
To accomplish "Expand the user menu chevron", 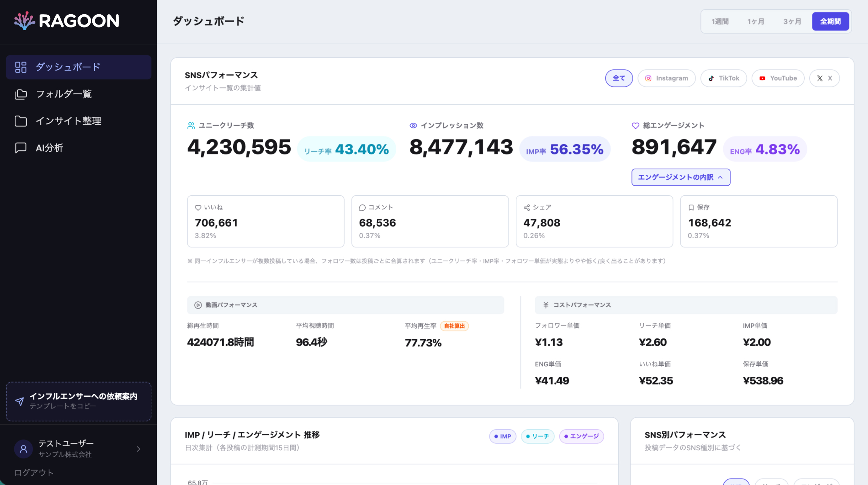I will click(x=139, y=449).
